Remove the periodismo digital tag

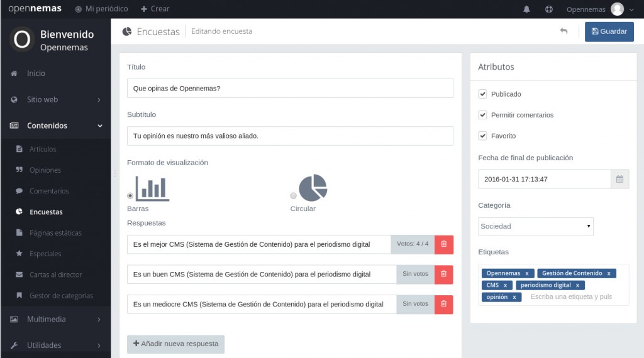(x=577, y=285)
